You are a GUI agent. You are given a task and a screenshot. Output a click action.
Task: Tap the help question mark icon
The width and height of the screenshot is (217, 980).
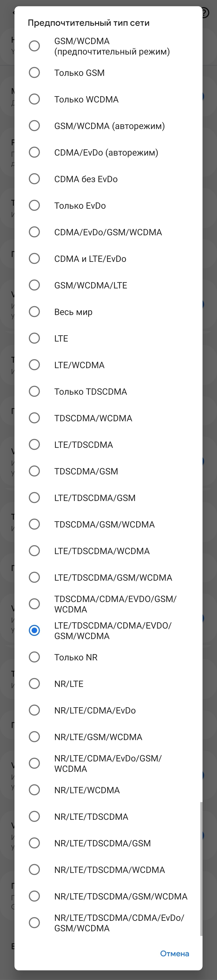(205, 13)
